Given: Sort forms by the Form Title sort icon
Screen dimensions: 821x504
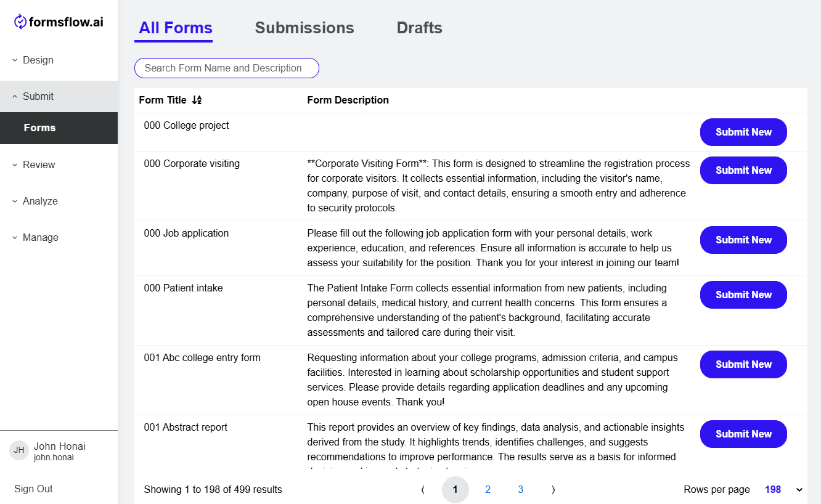Looking at the screenshot, I should click(x=197, y=100).
